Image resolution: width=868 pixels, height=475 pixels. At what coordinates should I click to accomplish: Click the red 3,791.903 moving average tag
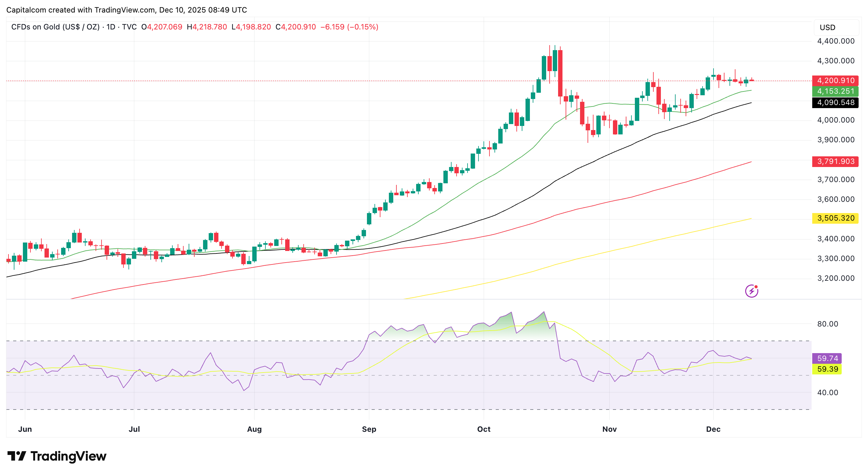click(x=835, y=161)
